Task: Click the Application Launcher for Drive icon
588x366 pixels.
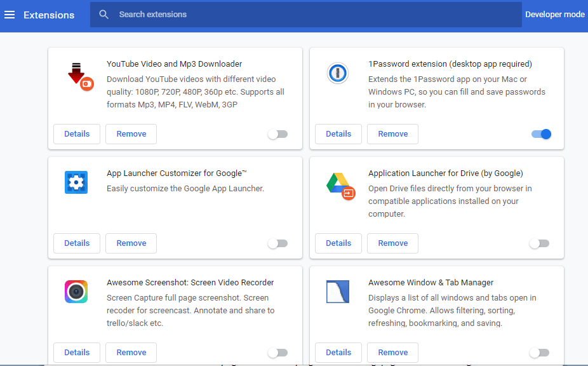Action: tap(341, 186)
